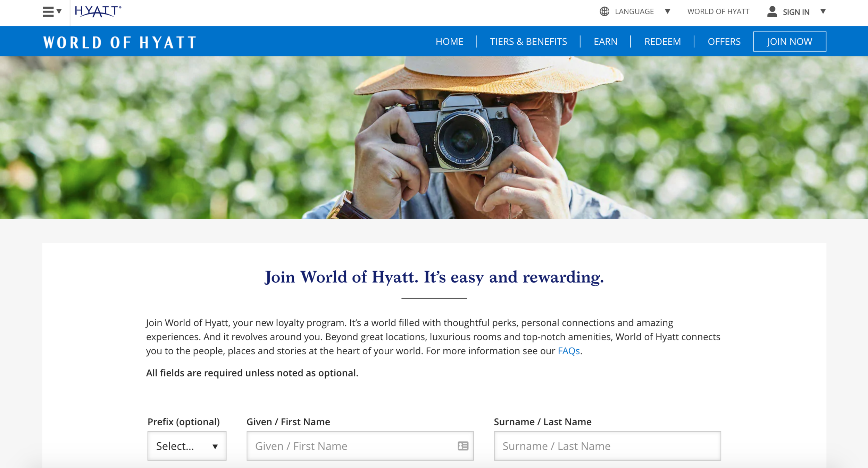Click the arrow beside the hamburger menu
The image size is (868, 468).
pyautogui.click(x=59, y=11)
